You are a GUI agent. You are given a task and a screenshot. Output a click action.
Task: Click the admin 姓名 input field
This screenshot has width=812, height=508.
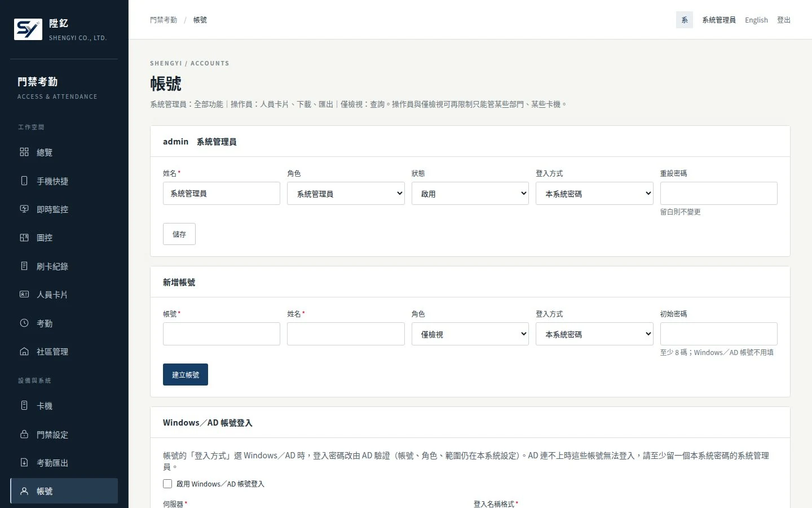pyautogui.click(x=222, y=193)
